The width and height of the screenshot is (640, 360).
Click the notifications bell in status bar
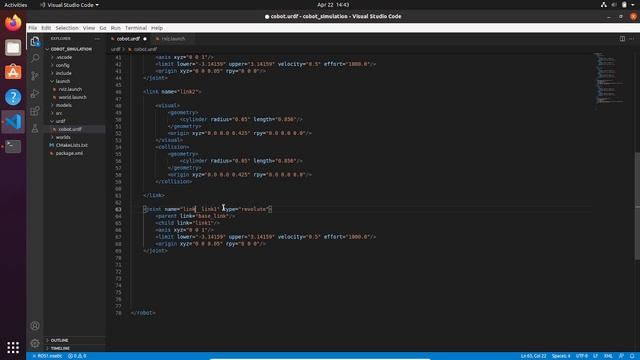pyautogui.click(x=631, y=356)
